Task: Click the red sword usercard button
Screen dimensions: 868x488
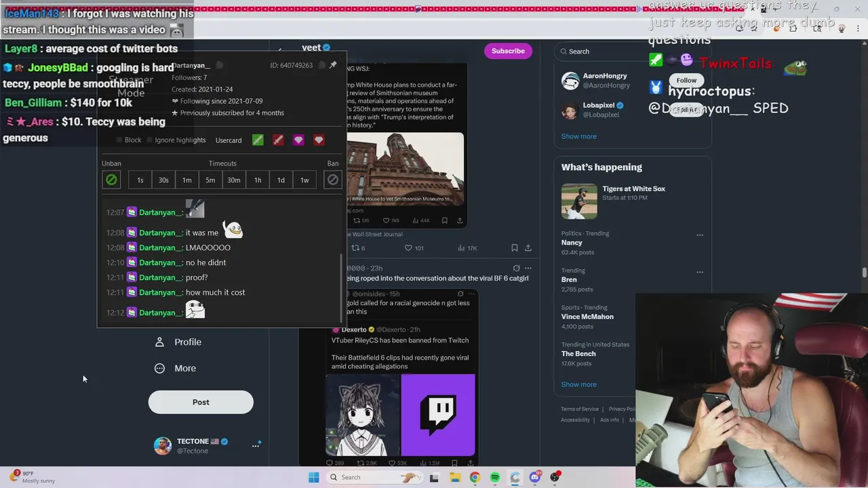Action: pyautogui.click(x=278, y=140)
